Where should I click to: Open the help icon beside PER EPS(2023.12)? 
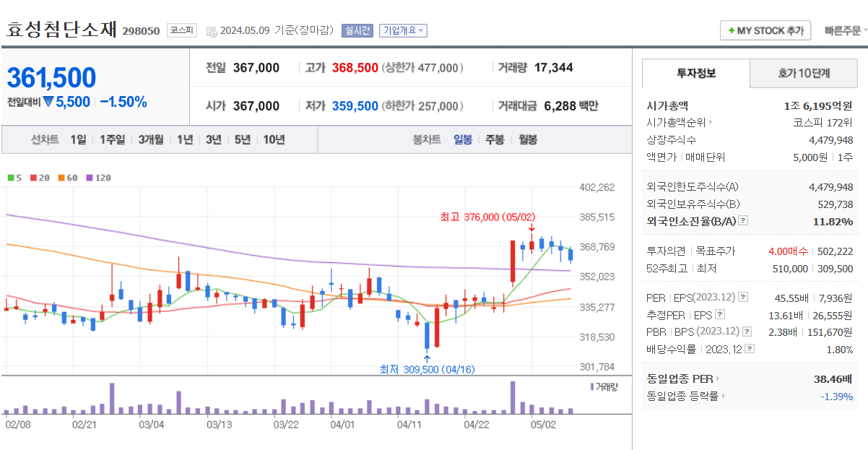coord(743,298)
